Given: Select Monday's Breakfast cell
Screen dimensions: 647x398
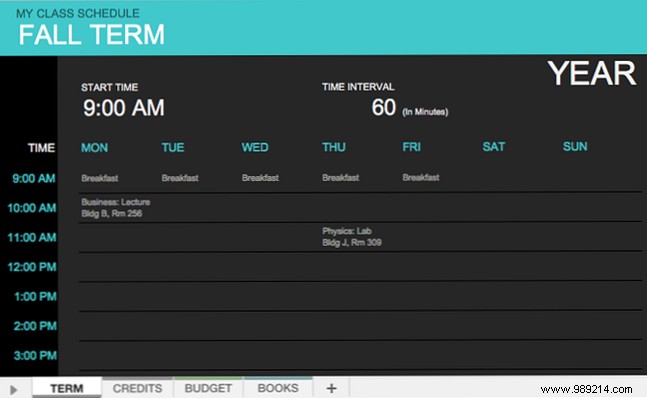Looking at the screenshot, I should [99, 178].
